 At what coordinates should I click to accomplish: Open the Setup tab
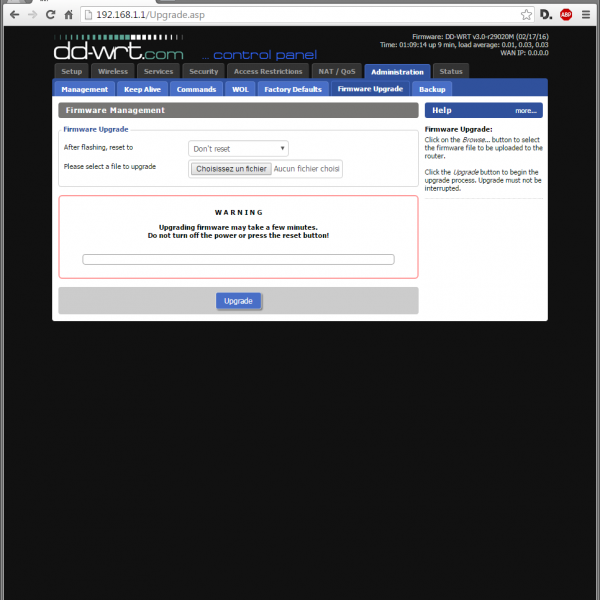tap(71, 72)
